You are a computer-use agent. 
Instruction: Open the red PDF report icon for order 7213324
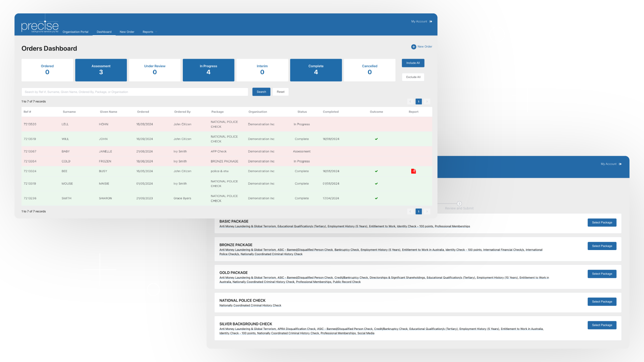click(414, 171)
